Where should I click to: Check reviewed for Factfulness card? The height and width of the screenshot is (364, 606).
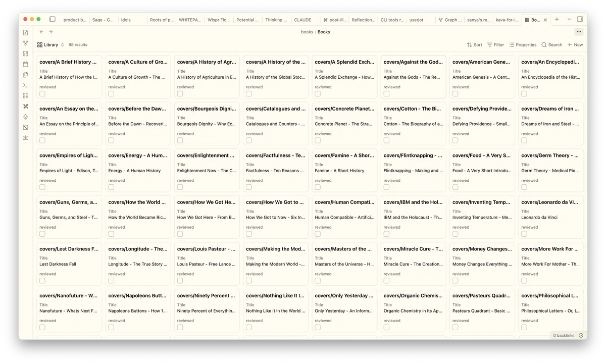coord(248,187)
